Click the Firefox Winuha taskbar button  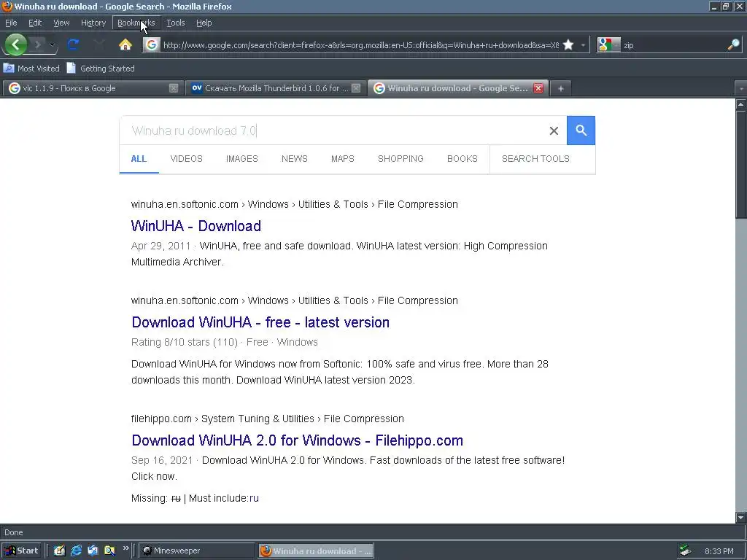tap(316, 551)
